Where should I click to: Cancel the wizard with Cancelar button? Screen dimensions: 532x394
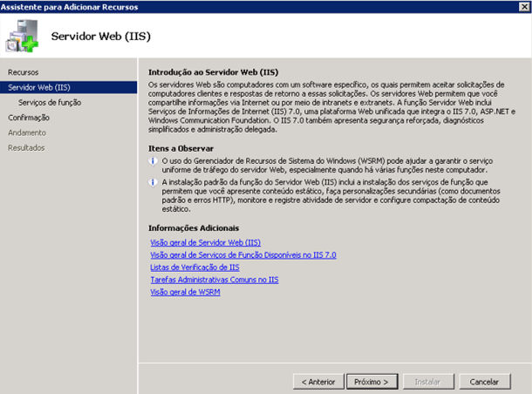tap(485, 382)
